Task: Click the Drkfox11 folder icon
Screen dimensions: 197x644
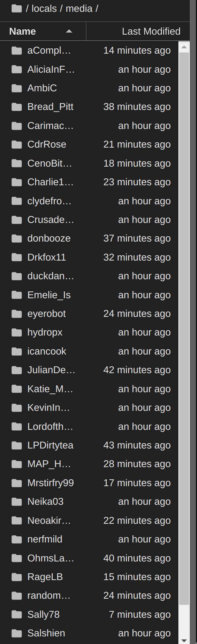Action: pyautogui.click(x=17, y=258)
